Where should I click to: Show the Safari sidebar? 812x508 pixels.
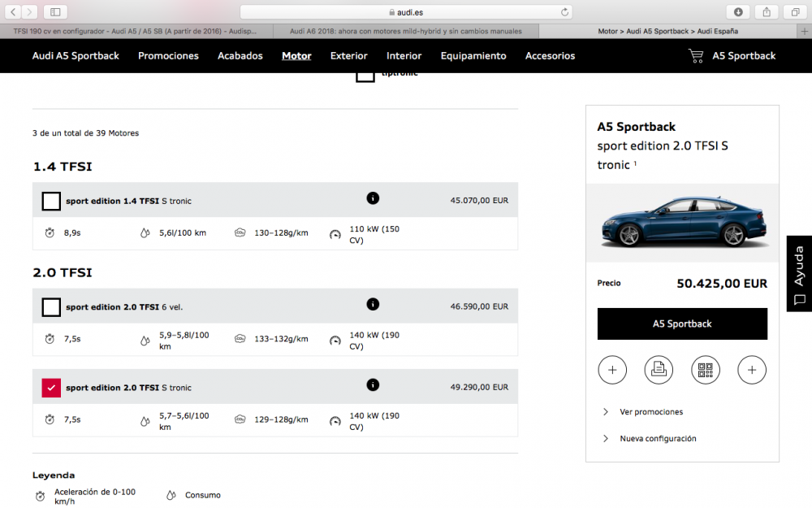(x=55, y=12)
